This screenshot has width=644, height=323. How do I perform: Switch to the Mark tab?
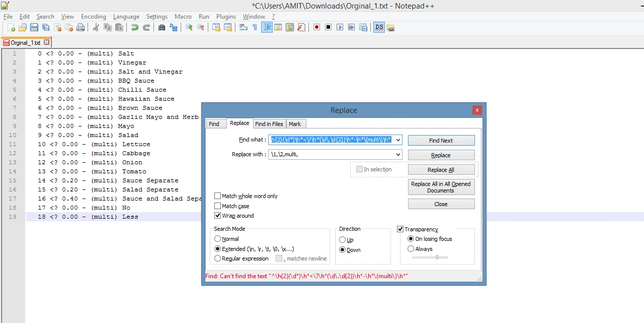click(x=295, y=124)
